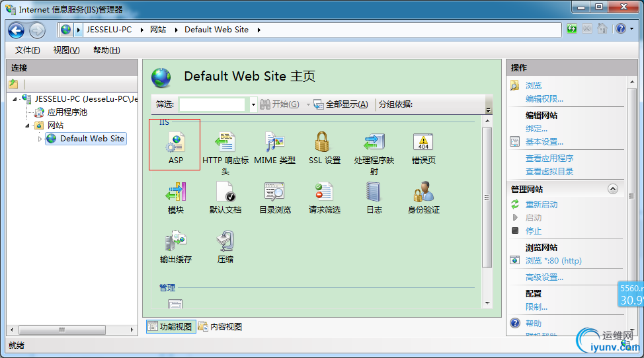Click the connect icon in 连接 panel

point(13,84)
